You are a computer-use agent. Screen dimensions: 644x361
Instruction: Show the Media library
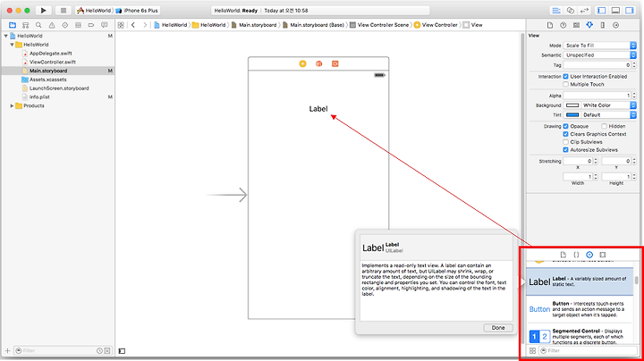[603, 255]
